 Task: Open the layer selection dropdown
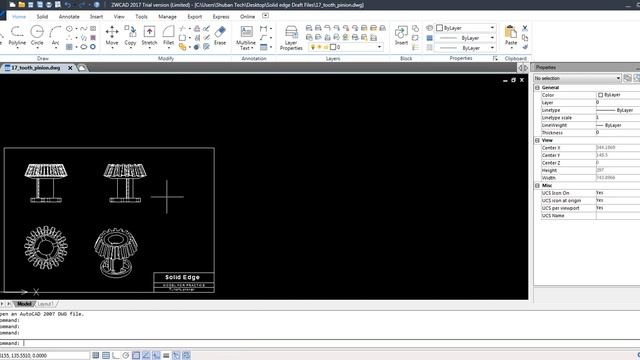380,47
